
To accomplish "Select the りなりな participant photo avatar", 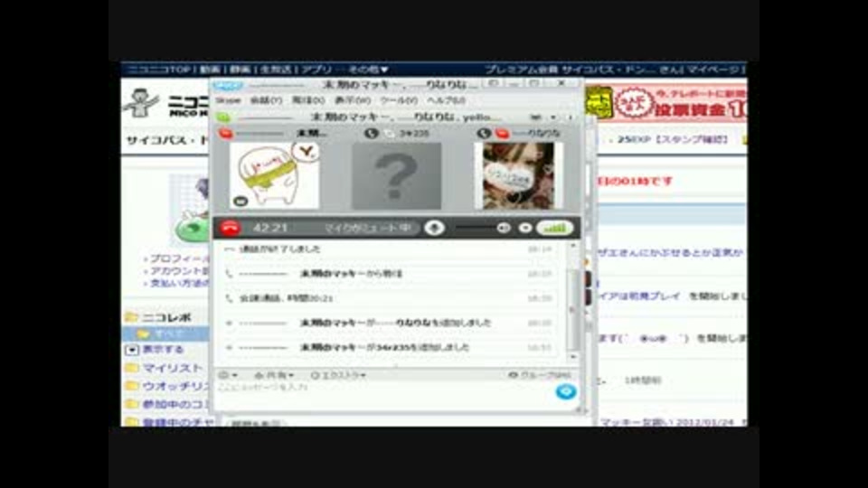I will (518, 176).
